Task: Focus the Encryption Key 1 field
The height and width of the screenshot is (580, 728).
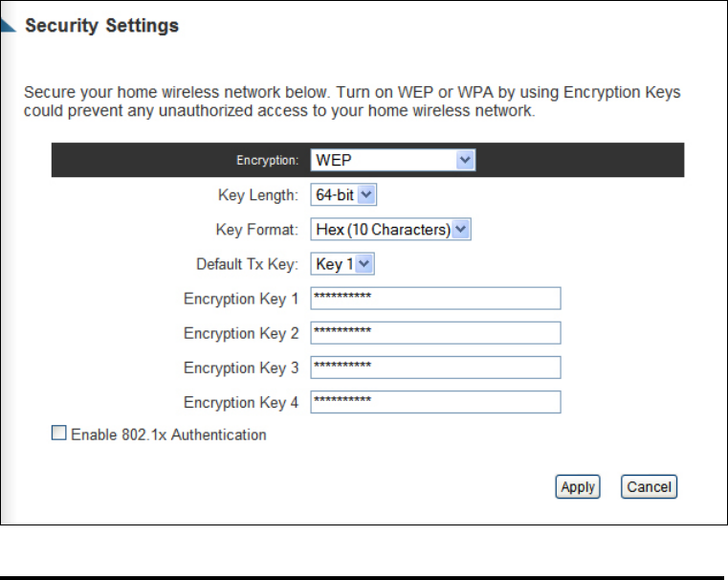Action: coord(435,298)
